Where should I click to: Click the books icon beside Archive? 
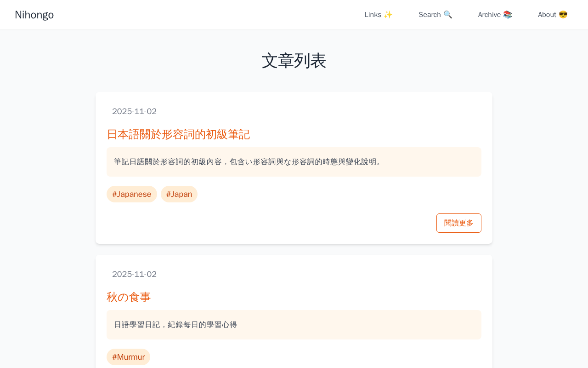(x=508, y=15)
